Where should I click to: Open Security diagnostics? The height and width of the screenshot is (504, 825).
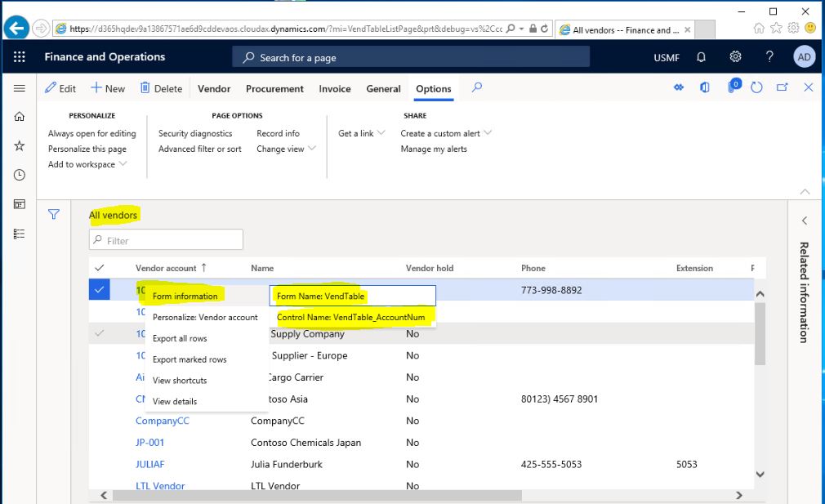pos(195,134)
